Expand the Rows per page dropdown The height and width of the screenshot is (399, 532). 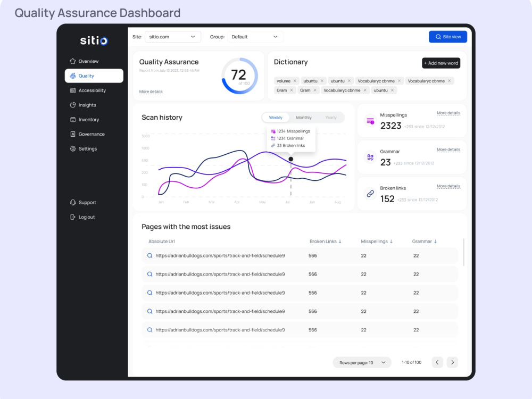(362, 362)
